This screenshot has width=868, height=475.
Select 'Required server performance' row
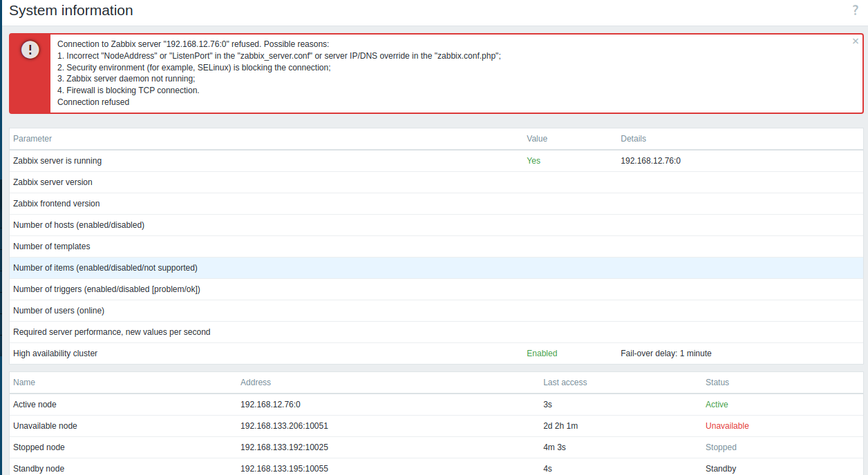436,332
